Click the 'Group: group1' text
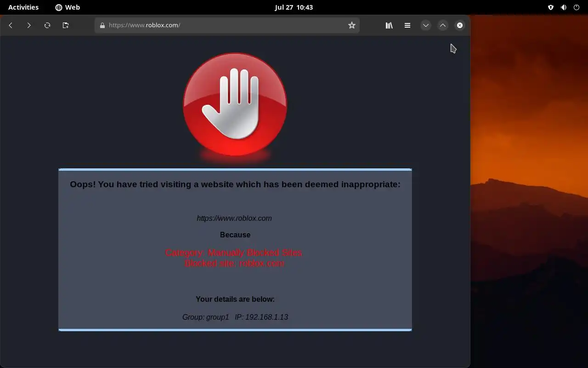Image resolution: width=588 pixels, height=368 pixels. (205, 317)
